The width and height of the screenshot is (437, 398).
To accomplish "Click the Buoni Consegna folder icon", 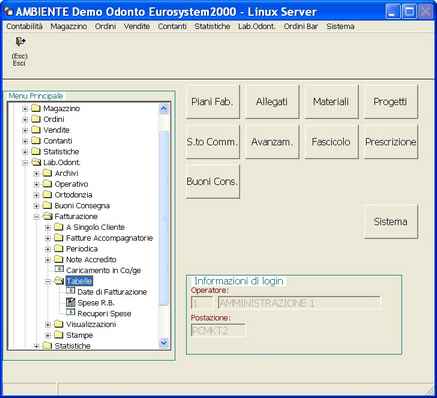I will coord(48,205).
